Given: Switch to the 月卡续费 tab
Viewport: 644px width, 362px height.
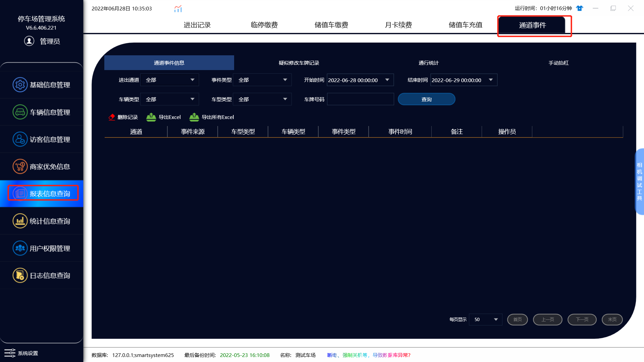Looking at the screenshot, I should [398, 25].
